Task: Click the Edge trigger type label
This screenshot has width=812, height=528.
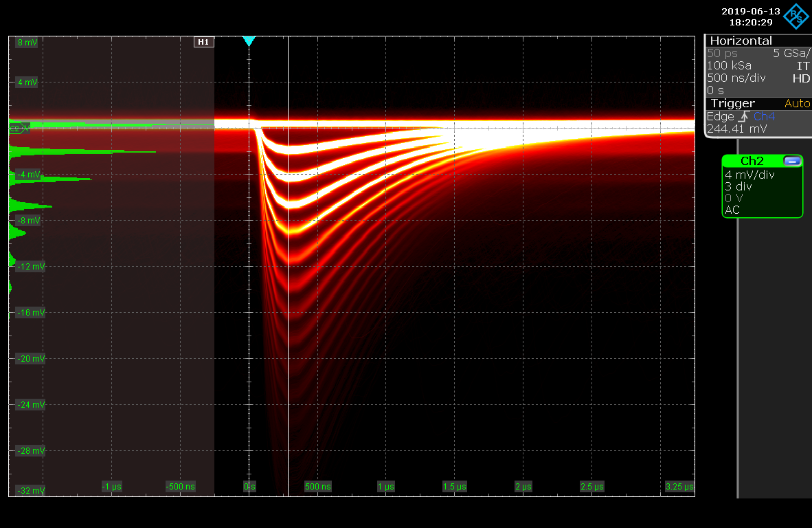Action: click(720, 116)
